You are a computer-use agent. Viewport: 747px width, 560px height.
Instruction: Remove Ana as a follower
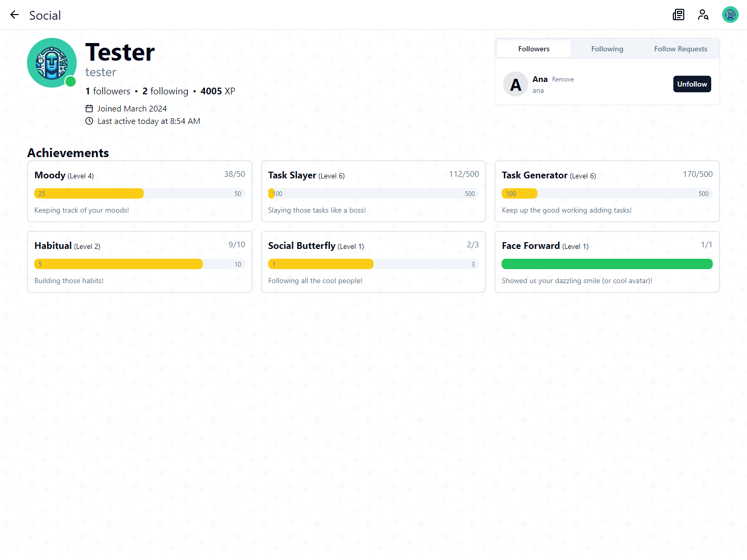pos(562,80)
